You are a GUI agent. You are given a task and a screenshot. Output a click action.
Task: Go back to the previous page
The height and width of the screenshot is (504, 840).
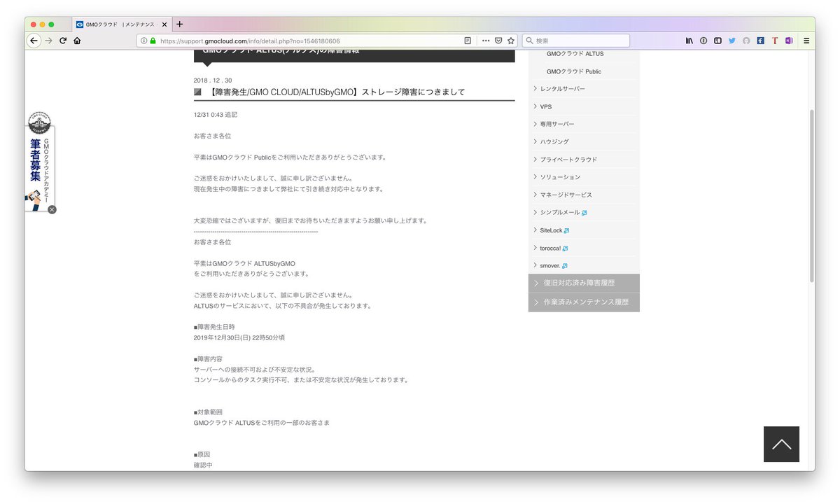(x=34, y=41)
